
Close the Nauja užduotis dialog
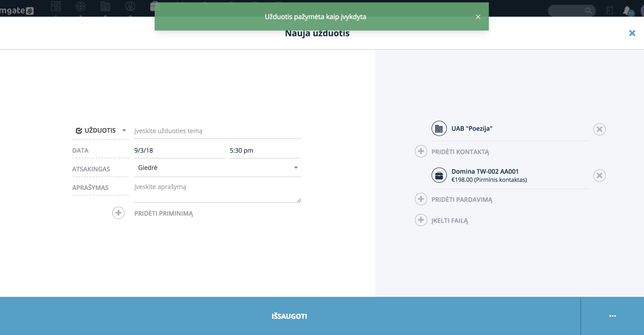pos(632,33)
